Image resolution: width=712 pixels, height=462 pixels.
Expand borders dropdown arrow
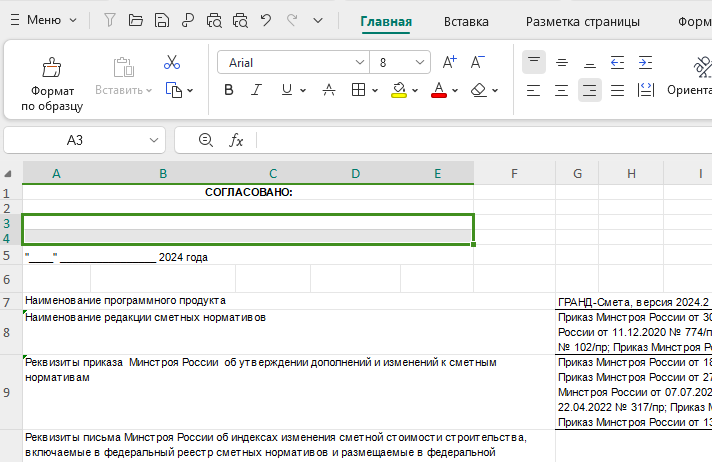pyautogui.click(x=375, y=90)
